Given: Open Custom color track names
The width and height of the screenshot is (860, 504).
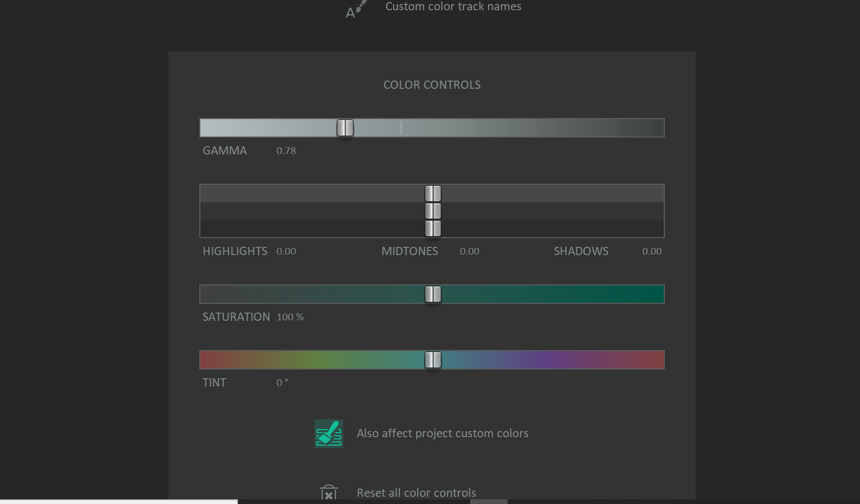Looking at the screenshot, I should coord(452,7).
